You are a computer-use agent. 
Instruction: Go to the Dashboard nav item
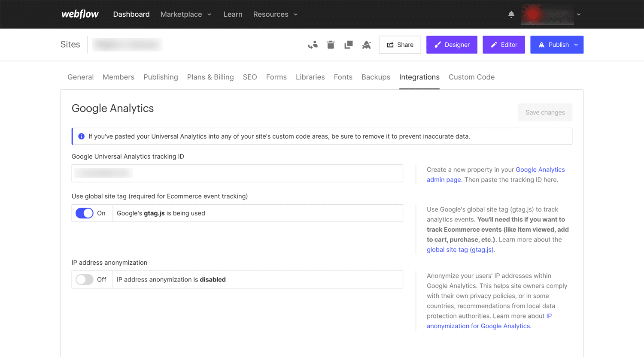pos(131,14)
